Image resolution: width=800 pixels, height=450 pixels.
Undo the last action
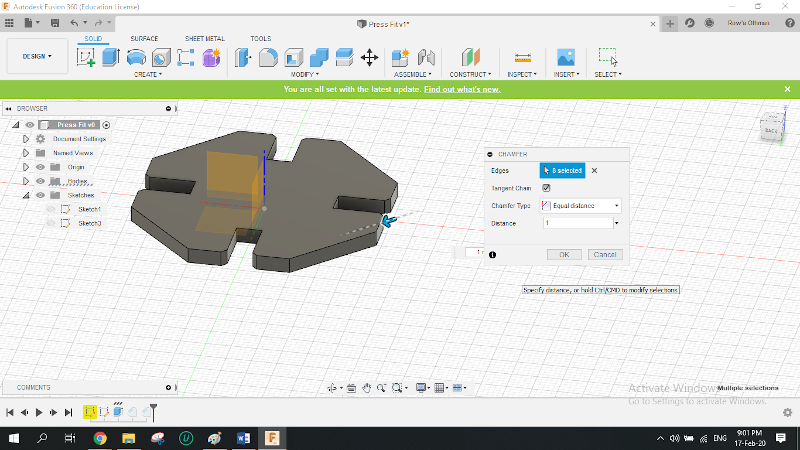pos(74,23)
